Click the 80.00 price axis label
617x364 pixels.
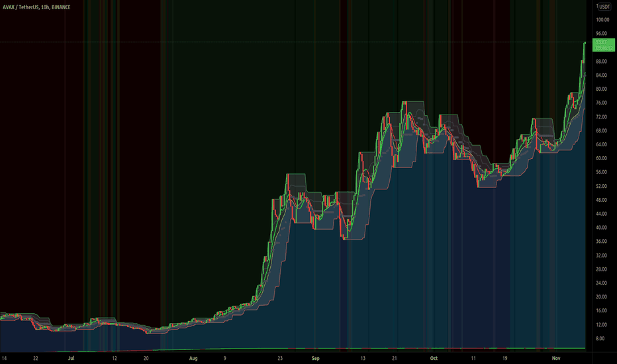click(601, 89)
